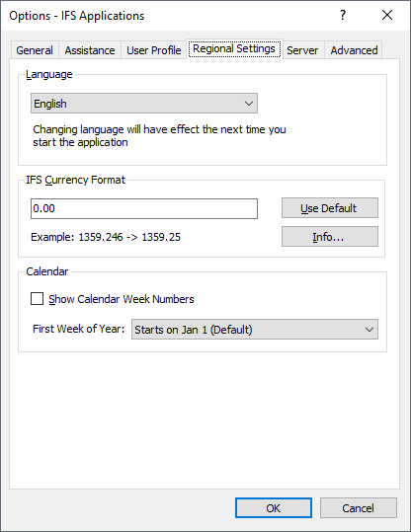
Task: Expand the First Week of Year dropdown
Action: tap(255, 329)
